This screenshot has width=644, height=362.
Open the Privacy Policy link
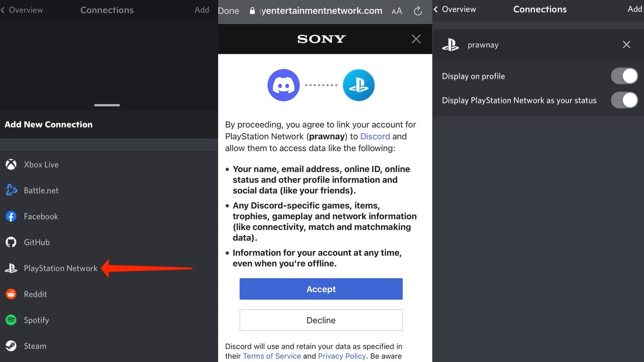coord(342,356)
